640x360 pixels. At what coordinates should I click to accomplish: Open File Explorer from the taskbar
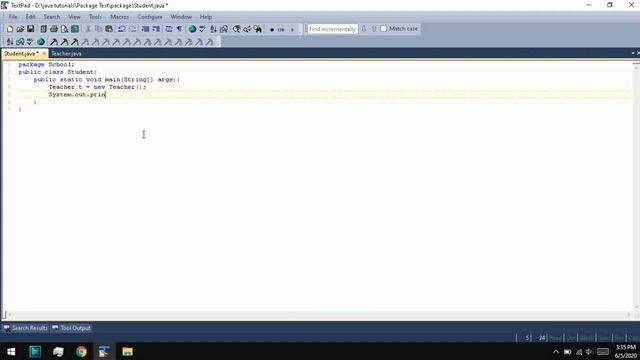(x=127, y=351)
